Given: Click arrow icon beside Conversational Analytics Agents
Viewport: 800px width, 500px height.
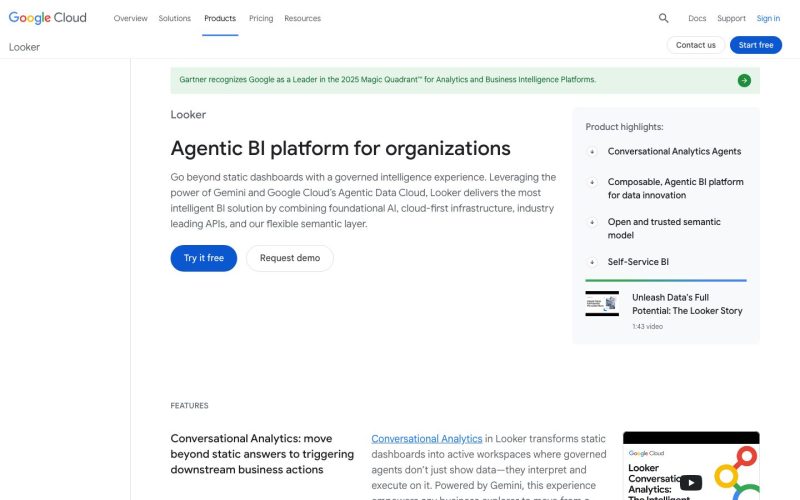Looking at the screenshot, I should (x=592, y=152).
